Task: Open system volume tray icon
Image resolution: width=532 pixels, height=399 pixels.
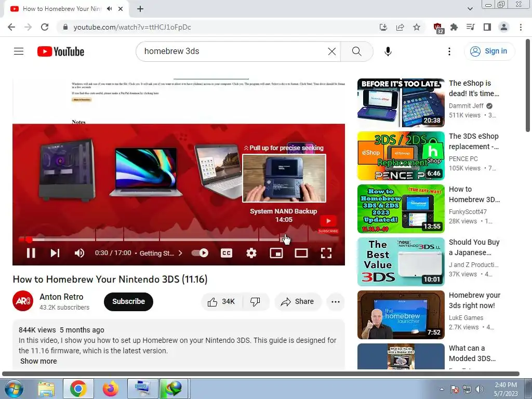Action: click(480, 389)
